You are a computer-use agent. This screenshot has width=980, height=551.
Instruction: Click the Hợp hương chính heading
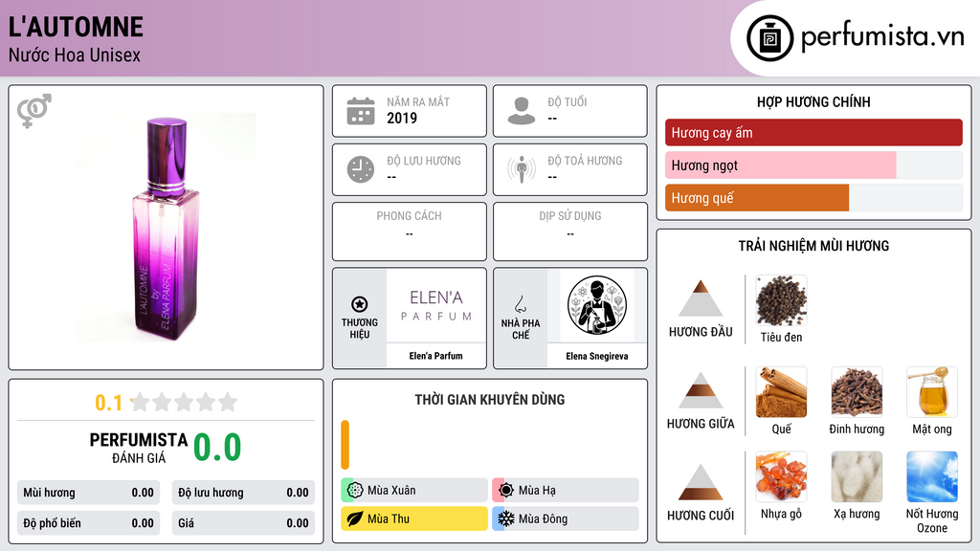point(813,101)
